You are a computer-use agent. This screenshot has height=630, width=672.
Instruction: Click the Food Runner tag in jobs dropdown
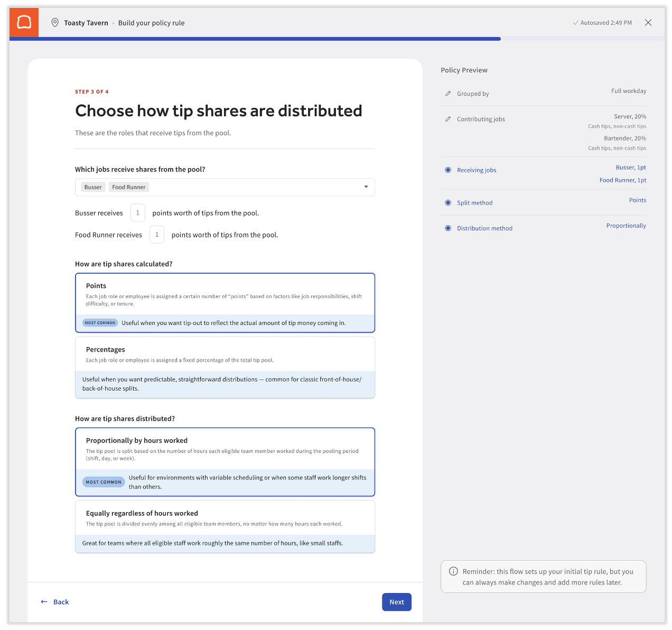point(129,187)
